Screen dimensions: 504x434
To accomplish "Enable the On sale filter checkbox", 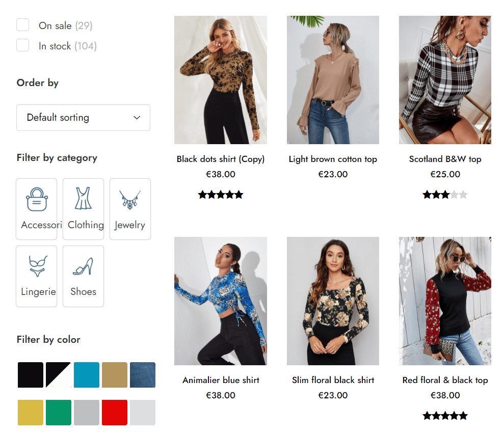I will (22, 24).
